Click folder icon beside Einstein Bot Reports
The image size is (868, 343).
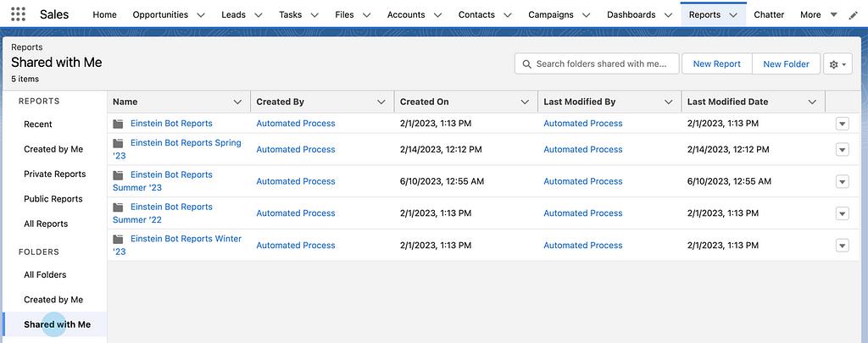[x=119, y=124]
